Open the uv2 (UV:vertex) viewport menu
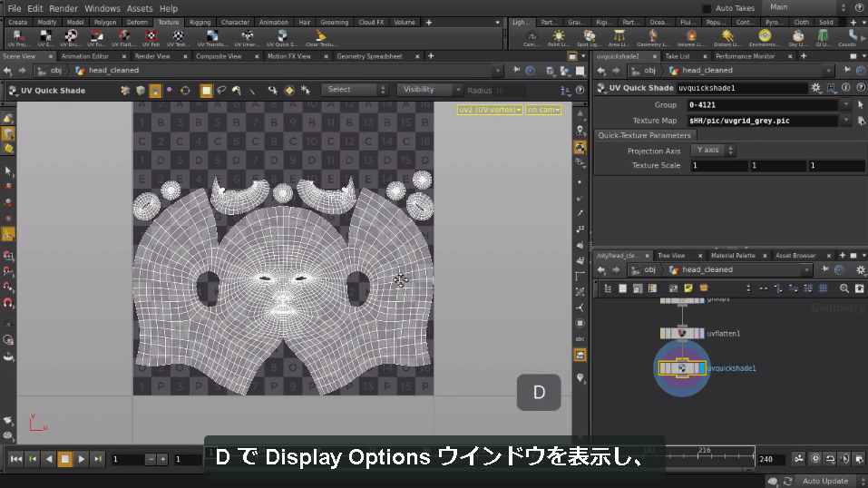 pos(490,110)
